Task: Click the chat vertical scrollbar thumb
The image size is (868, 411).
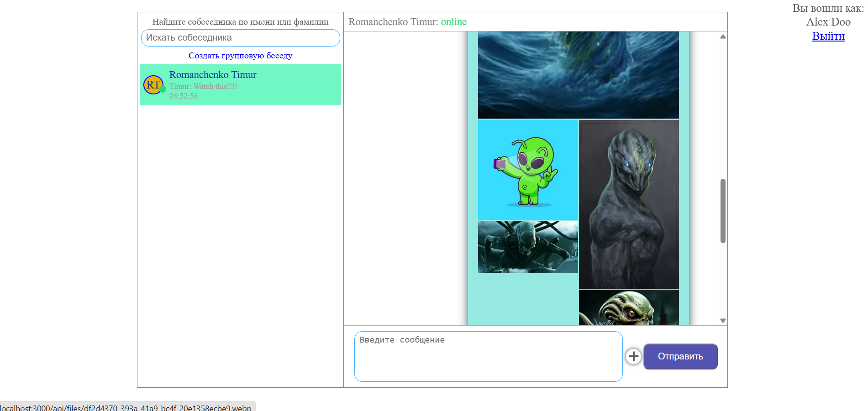Action: [723, 211]
